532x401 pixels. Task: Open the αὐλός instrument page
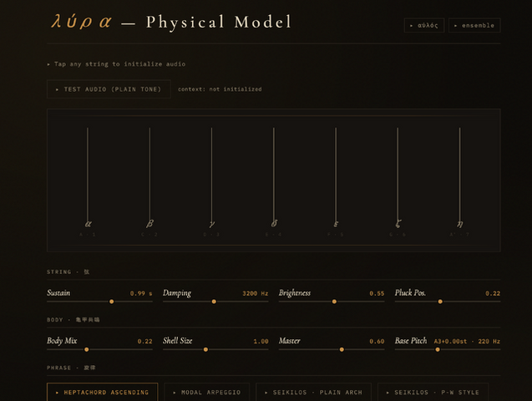tap(424, 25)
